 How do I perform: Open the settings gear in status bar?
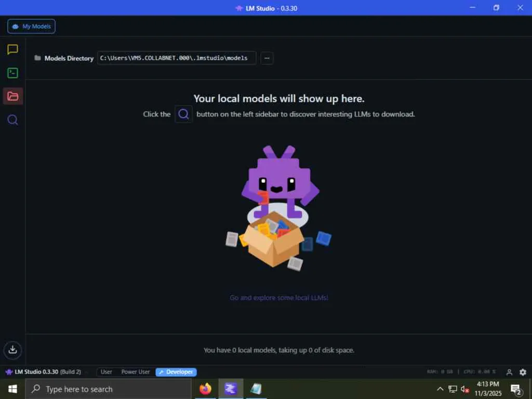point(523,372)
